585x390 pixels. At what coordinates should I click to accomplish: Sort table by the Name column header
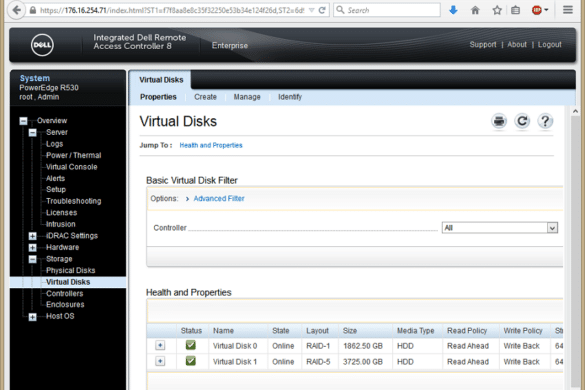point(223,331)
